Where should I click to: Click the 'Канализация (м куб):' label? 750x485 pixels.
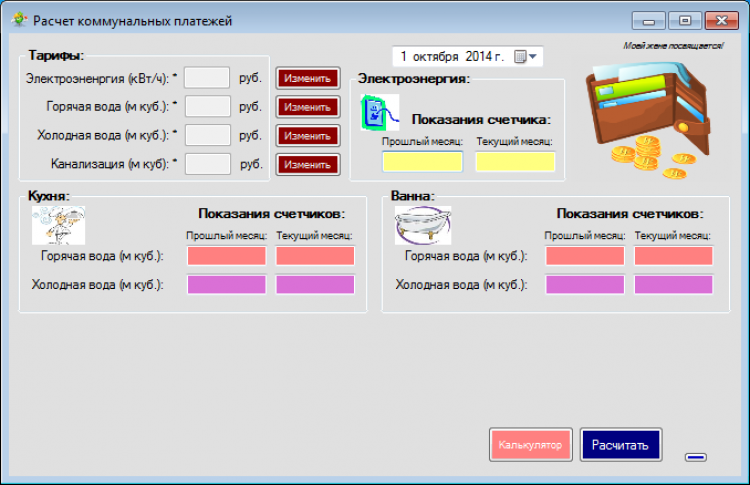(x=114, y=164)
